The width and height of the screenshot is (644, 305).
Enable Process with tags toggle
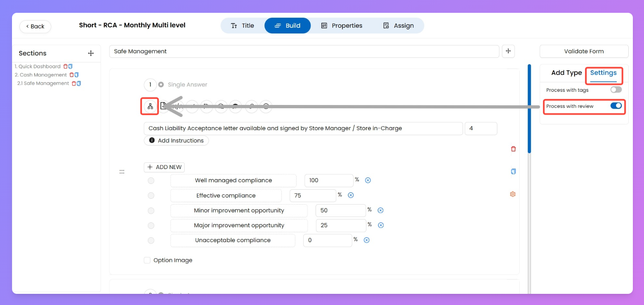pos(615,90)
